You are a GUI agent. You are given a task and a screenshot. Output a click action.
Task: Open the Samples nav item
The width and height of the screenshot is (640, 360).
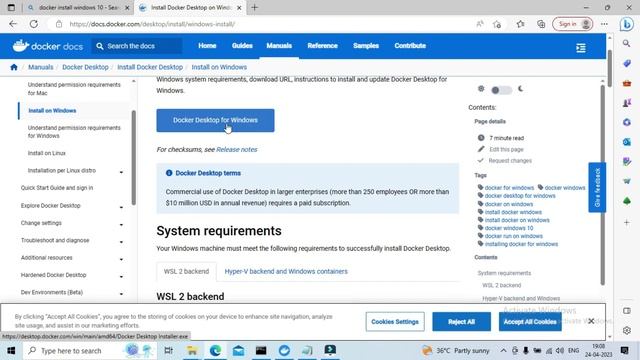pos(366,46)
